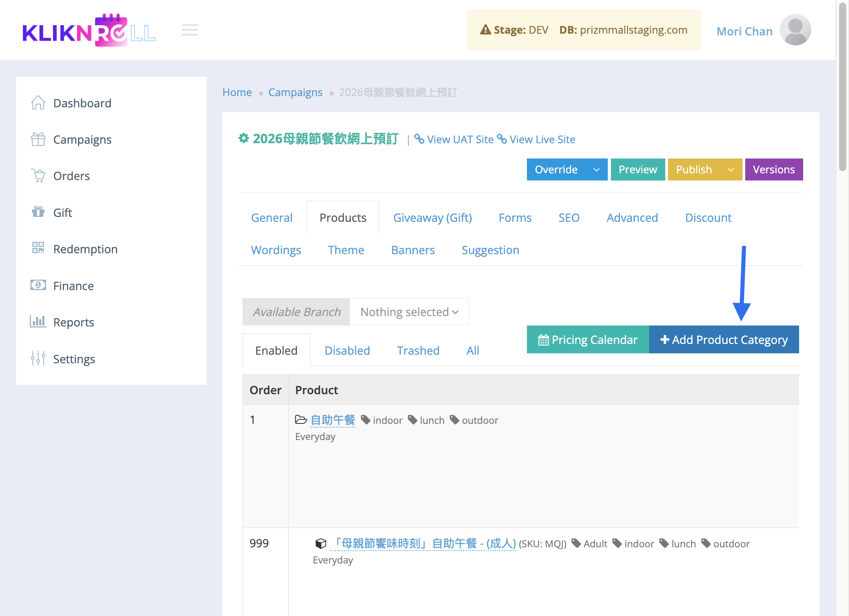Show the All products tab
849x616 pixels.
pyautogui.click(x=473, y=351)
